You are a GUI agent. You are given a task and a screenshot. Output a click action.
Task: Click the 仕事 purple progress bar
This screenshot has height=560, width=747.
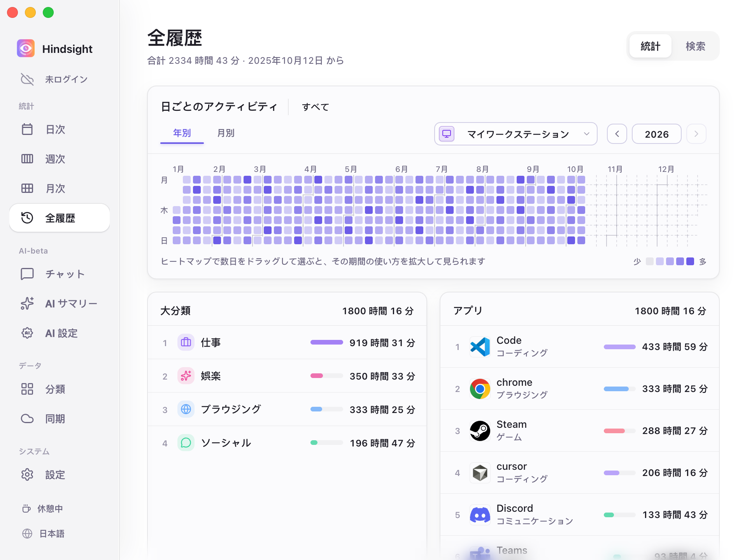327,342
